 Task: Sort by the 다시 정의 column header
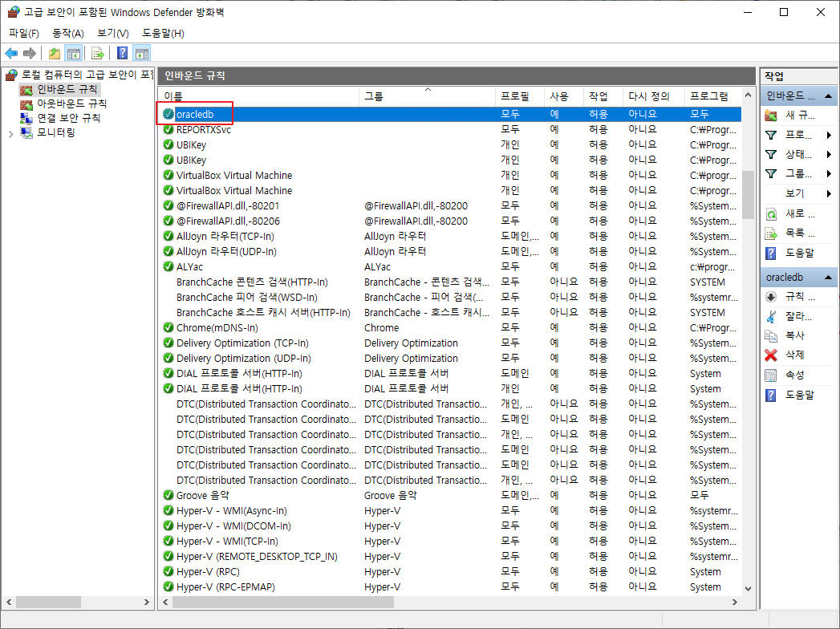tap(653, 96)
